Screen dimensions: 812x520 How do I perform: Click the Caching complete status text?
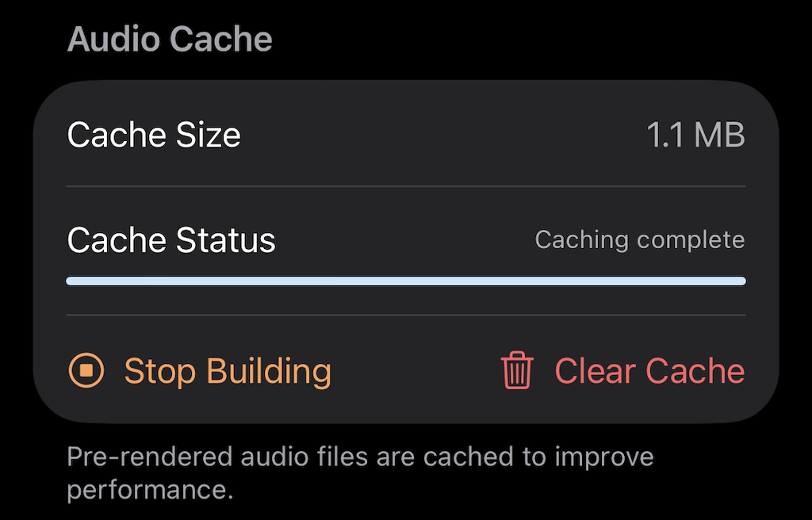(639, 239)
